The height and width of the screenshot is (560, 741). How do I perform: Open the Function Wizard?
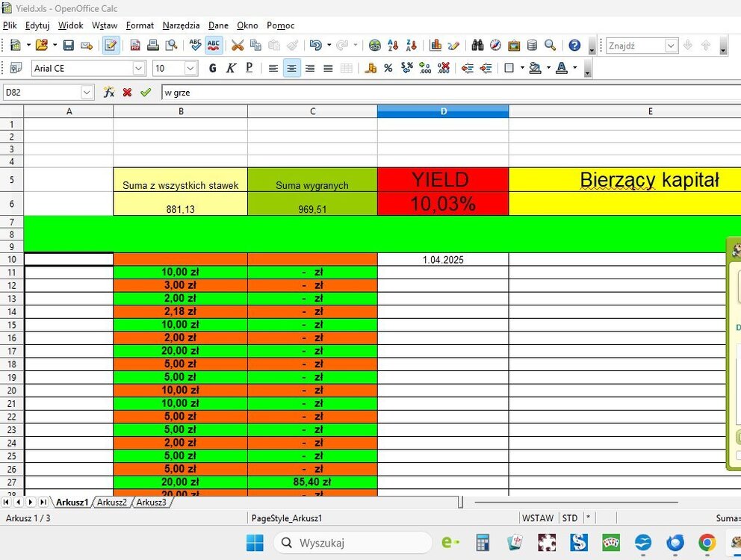(x=109, y=92)
